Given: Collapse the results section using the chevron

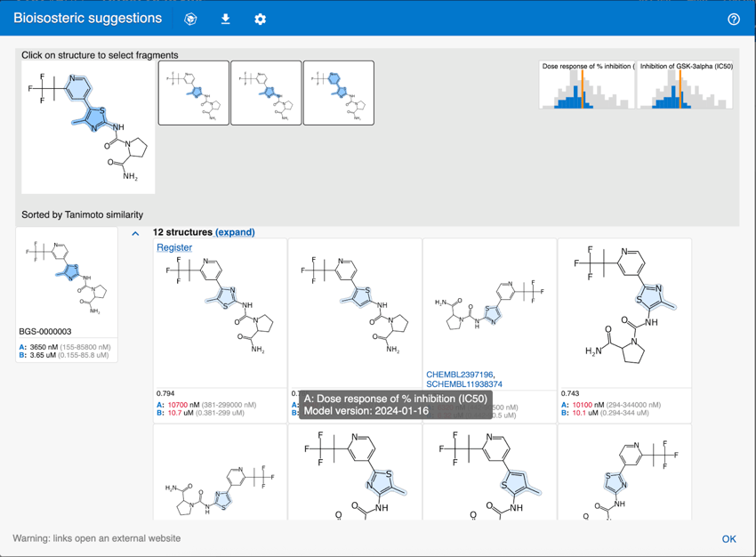Looking at the screenshot, I should [135, 232].
